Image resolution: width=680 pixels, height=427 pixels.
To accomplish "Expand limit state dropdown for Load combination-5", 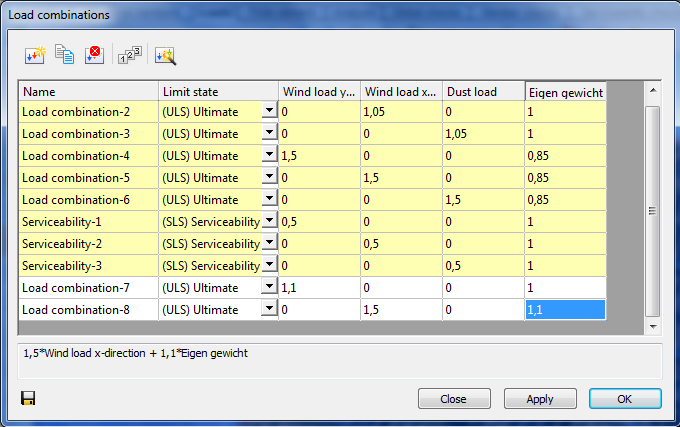I will 270,176.
